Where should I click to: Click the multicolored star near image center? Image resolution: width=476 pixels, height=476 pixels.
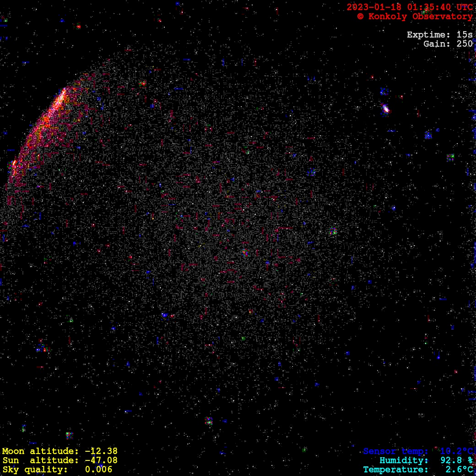(x=245, y=252)
